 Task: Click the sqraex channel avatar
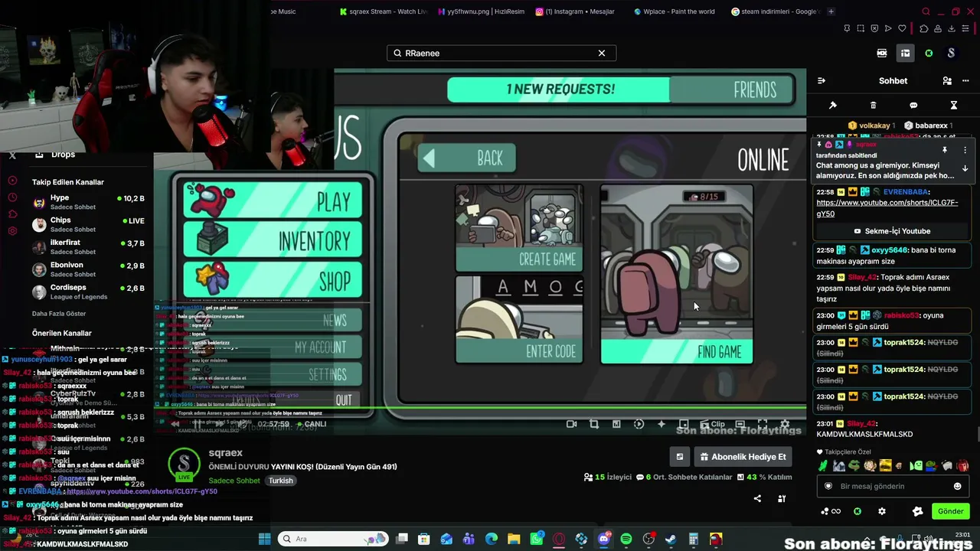[184, 464]
